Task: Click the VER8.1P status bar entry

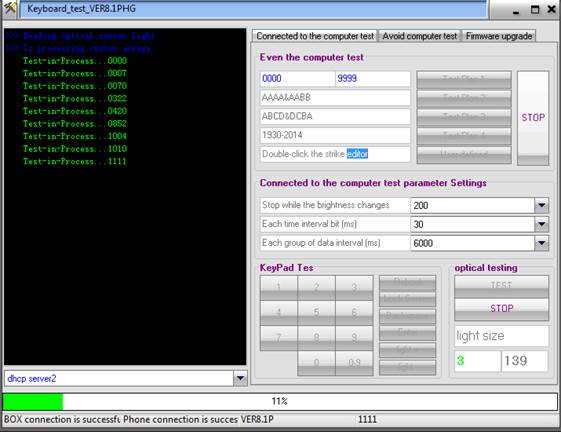Action: click(257, 419)
